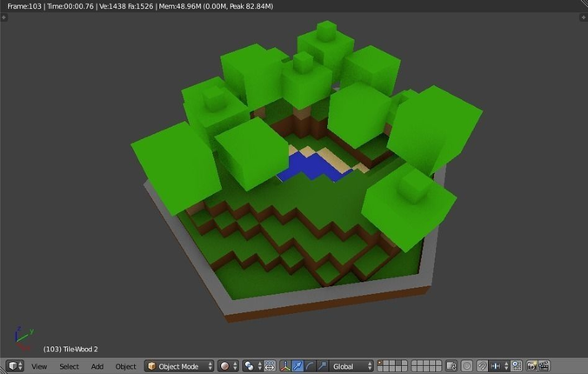588x374 pixels.
Task: Click the active layer 1 button with orange dot
Action: pyautogui.click(x=380, y=363)
